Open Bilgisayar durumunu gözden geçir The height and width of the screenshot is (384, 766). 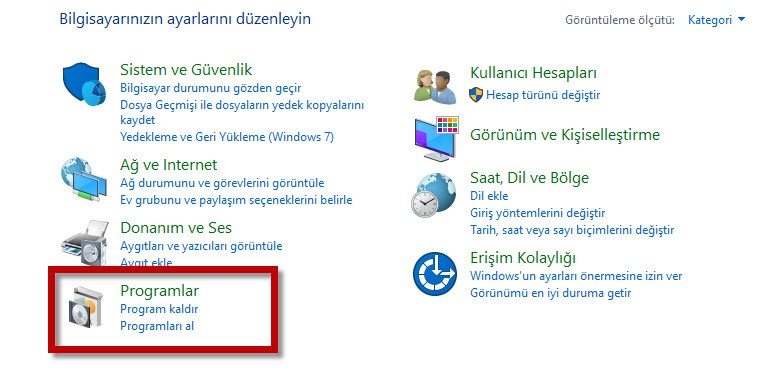tap(211, 88)
